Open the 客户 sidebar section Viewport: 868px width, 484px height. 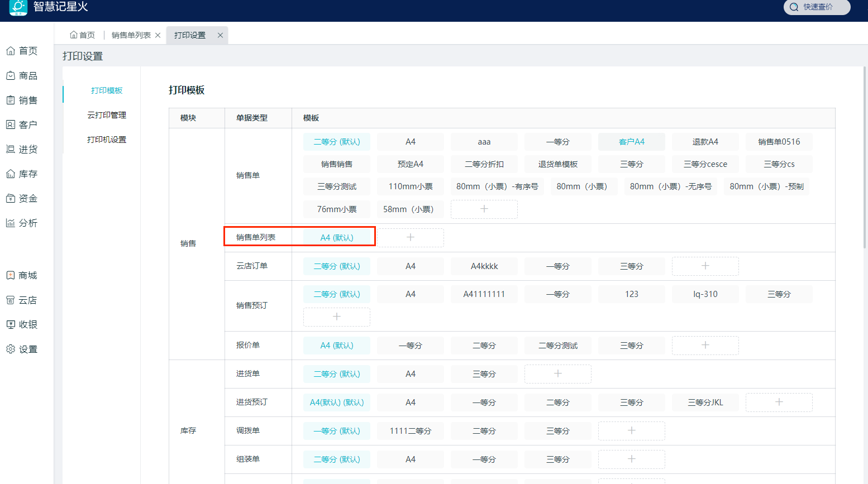22,124
